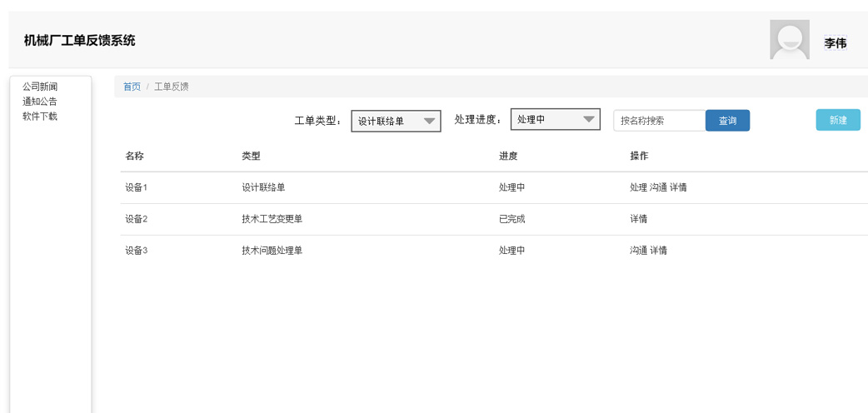
Task: Go to 首页 breadcrumb link
Action: tap(132, 87)
